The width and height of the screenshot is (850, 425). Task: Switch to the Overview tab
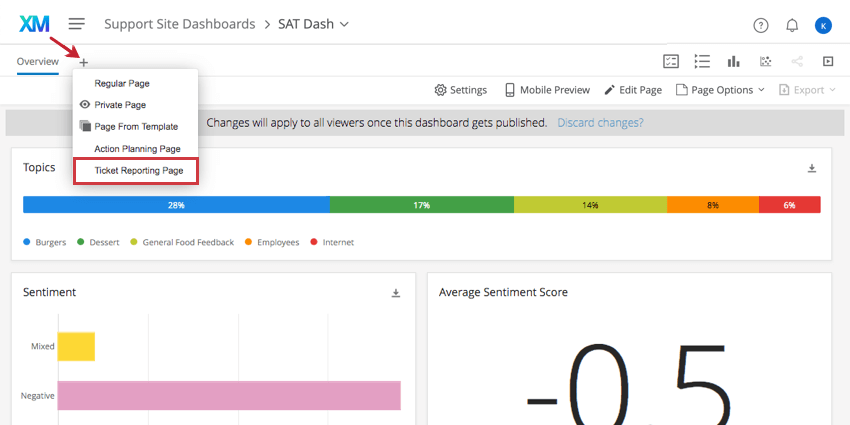37,62
